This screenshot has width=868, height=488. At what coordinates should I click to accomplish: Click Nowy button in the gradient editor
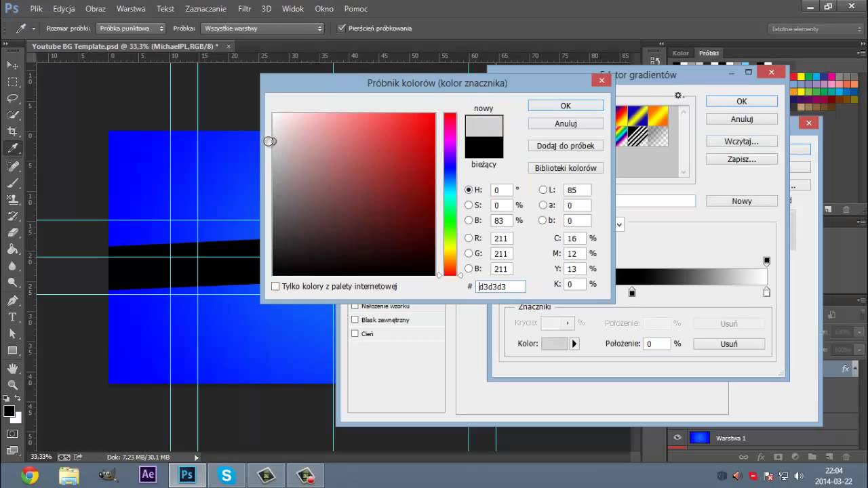tap(741, 201)
